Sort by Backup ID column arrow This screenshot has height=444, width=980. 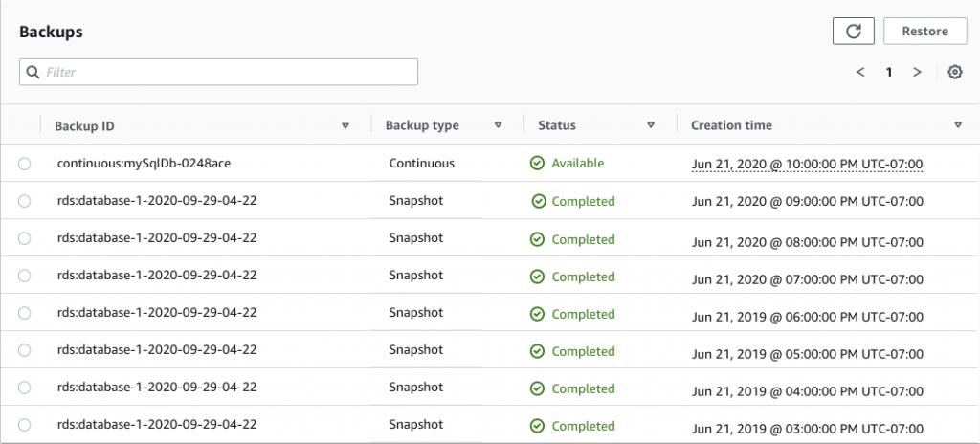[345, 125]
